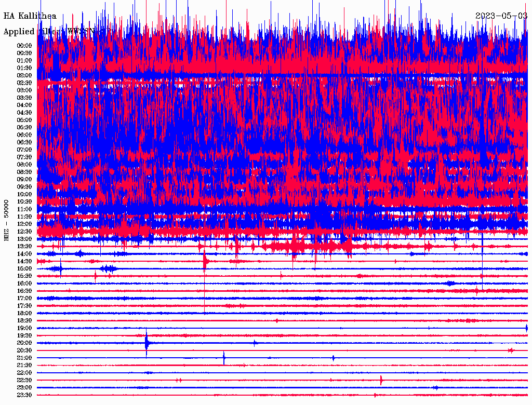Screen dimensions: 532x405
Task: Click the 05:00 time label
Action: 24,120
